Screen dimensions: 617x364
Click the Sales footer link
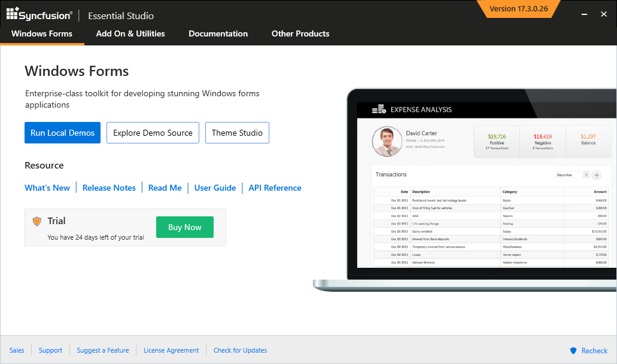coord(17,350)
